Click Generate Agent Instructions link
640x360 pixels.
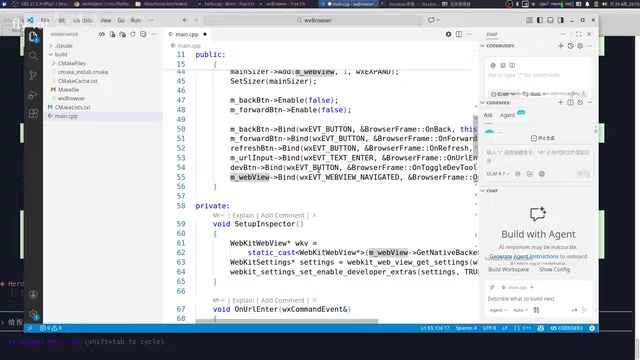[x=524, y=256]
